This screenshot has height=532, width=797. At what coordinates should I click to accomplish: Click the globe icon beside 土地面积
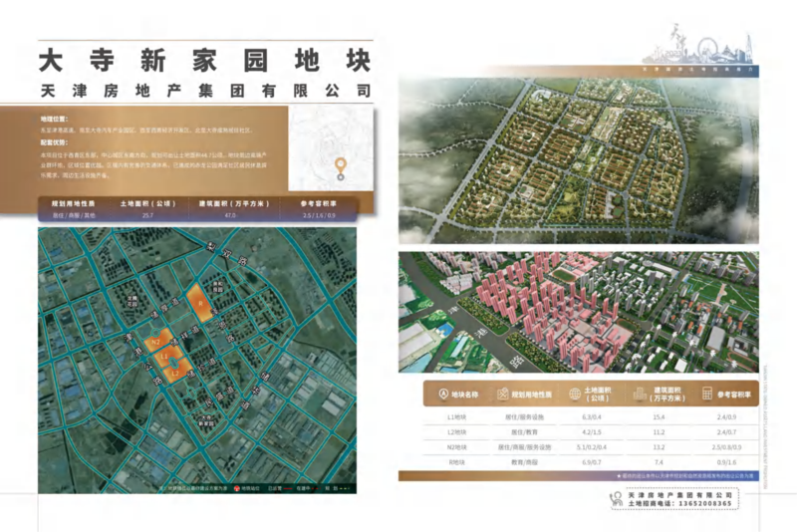click(575, 394)
